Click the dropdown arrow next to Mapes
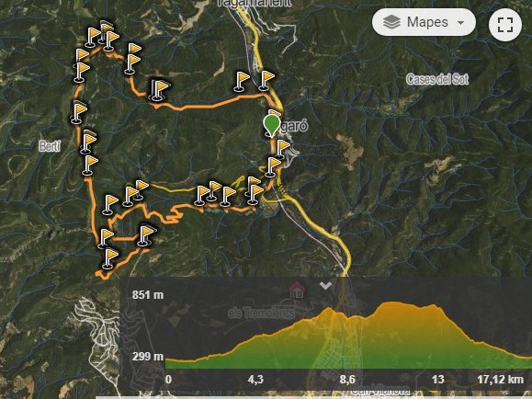Screen dimensions: 532x399 460,23
